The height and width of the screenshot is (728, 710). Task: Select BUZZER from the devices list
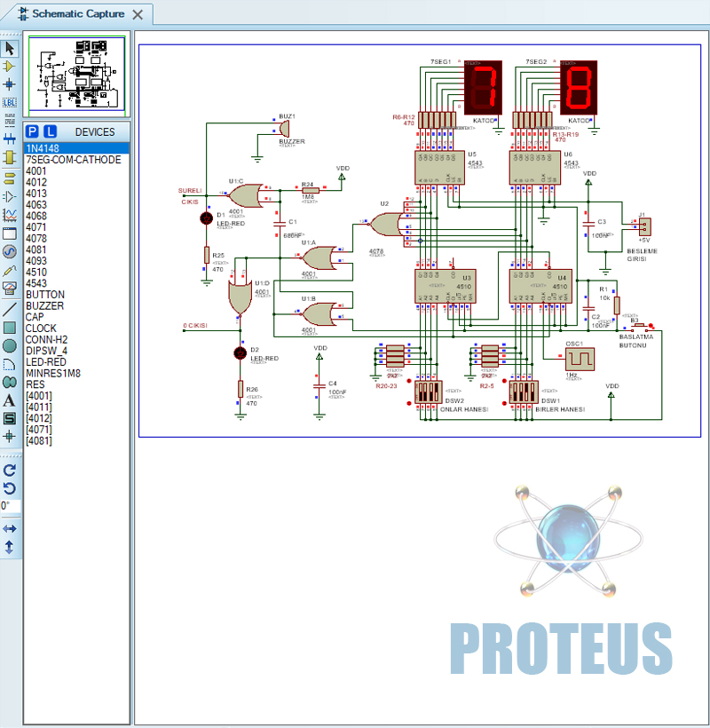[44, 305]
